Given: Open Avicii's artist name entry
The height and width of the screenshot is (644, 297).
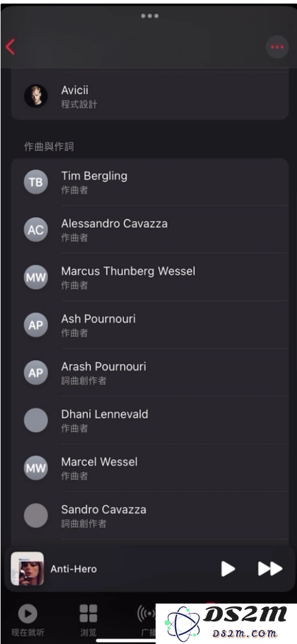Looking at the screenshot, I should (75, 90).
